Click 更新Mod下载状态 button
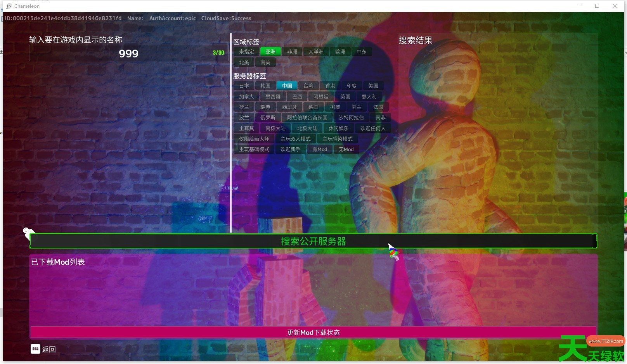The width and height of the screenshot is (627, 364). [313, 332]
